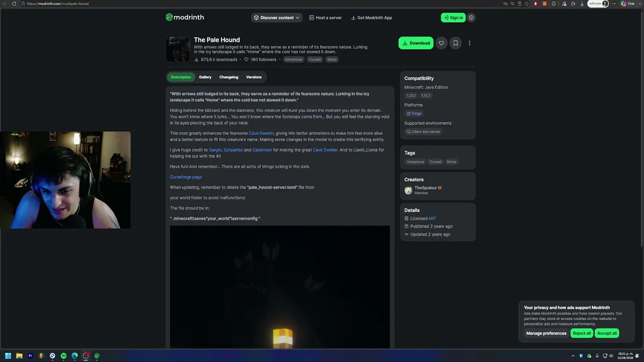Click the browser back arrow
Screen dimensions: 644x362
pos(5,4)
